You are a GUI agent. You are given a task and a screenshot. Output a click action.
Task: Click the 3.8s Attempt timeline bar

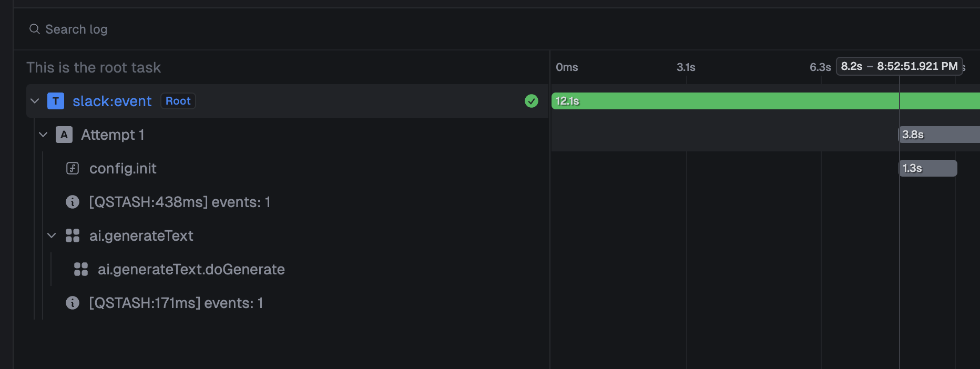point(939,135)
